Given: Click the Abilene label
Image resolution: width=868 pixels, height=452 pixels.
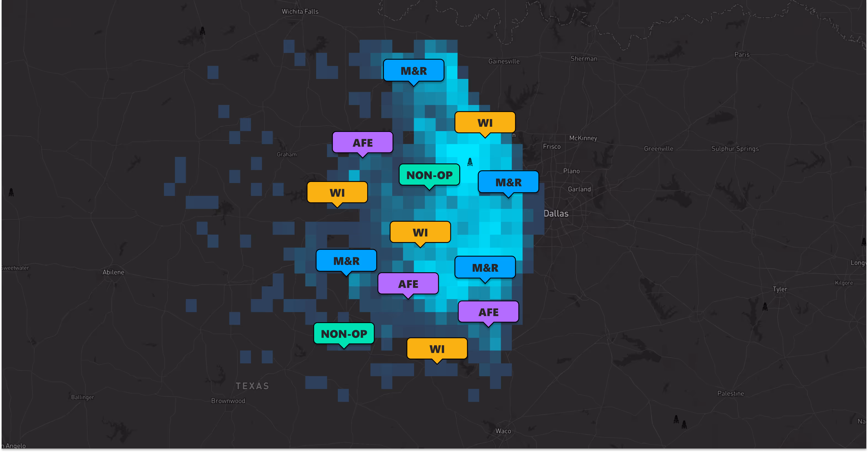Looking at the screenshot, I should tap(113, 272).
